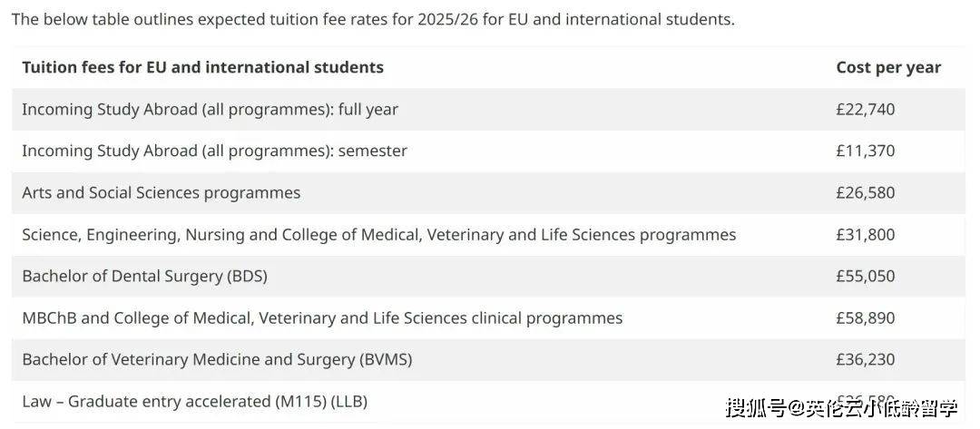Image resolution: width=980 pixels, height=429 pixels.
Task: Select the MBChB clinical programmes row
Action: (488, 317)
